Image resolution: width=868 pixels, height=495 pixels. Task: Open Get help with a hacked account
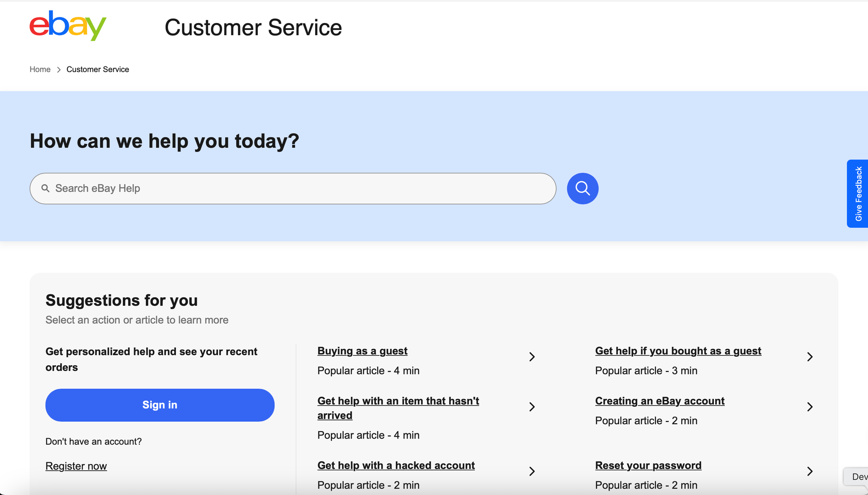click(396, 465)
